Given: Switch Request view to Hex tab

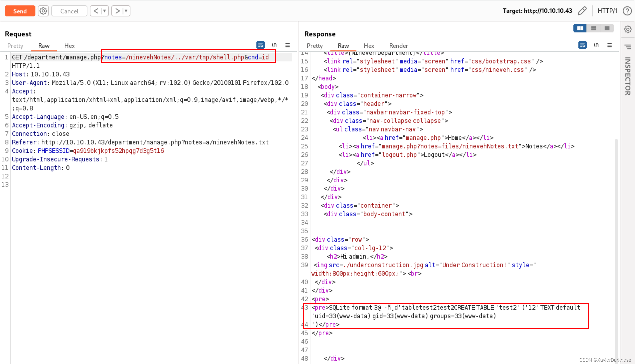Looking at the screenshot, I should tap(69, 46).
